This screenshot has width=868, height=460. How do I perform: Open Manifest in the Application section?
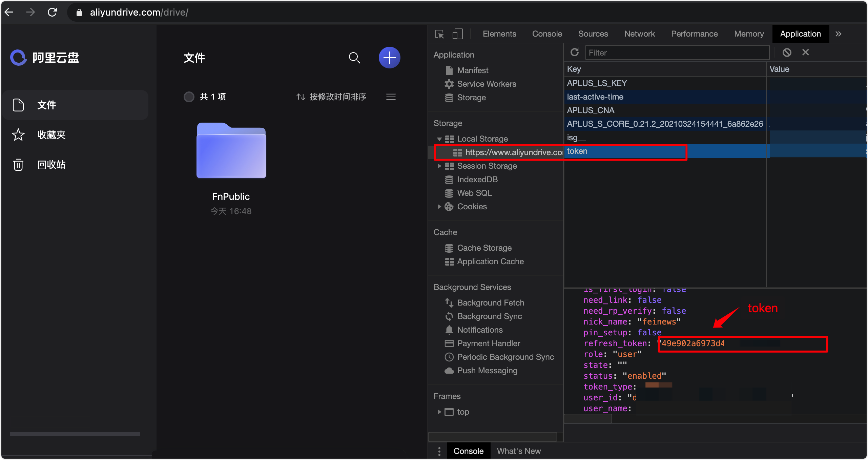(x=473, y=70)
